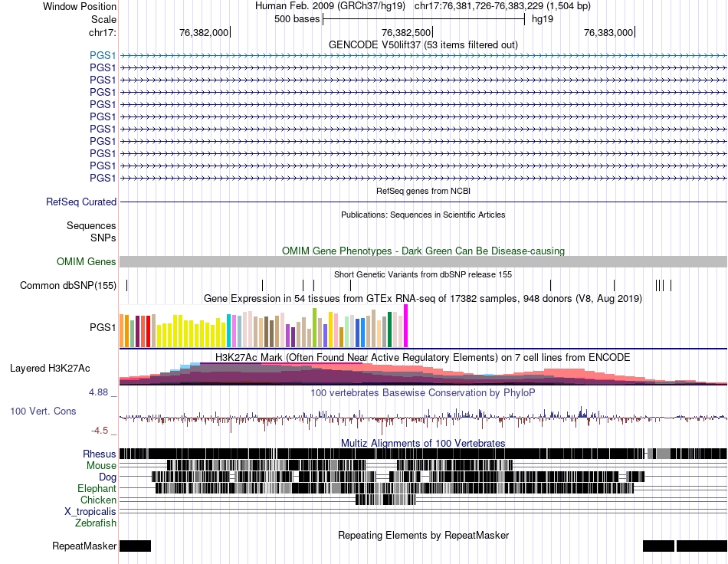
Task: Click the 500 bases scale bar
Action: tap(424, 19)
